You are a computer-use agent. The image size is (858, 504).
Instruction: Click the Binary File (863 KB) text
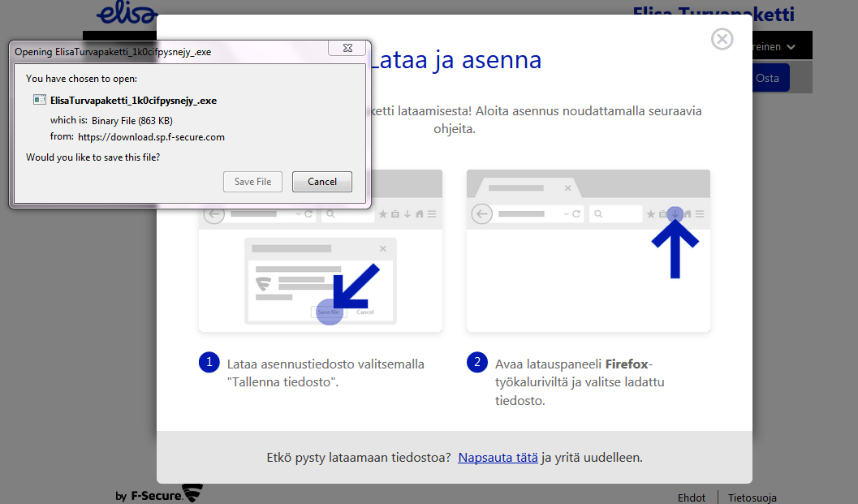pos(132,120)
